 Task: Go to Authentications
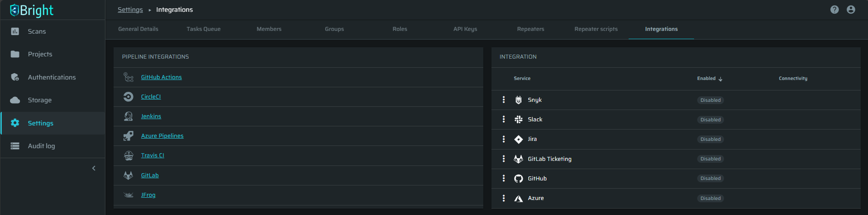tap(53, 77)
